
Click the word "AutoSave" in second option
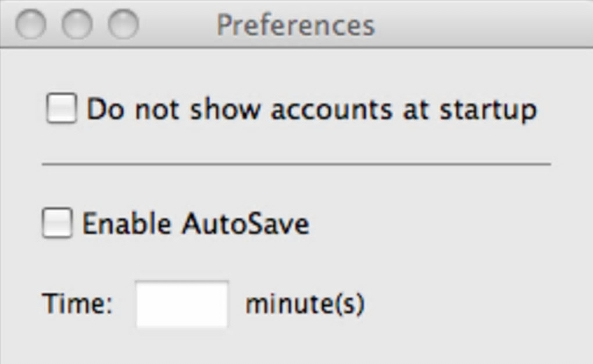pyautogui.click(x=245, y=224)
